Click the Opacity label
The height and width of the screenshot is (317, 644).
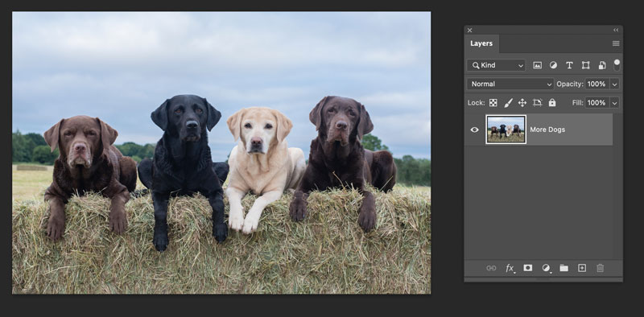(x=570, y=84)
